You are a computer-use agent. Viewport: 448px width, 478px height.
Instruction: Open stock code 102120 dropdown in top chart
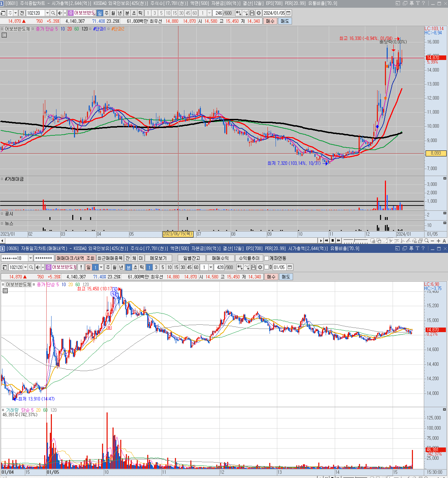click(47, 13)
